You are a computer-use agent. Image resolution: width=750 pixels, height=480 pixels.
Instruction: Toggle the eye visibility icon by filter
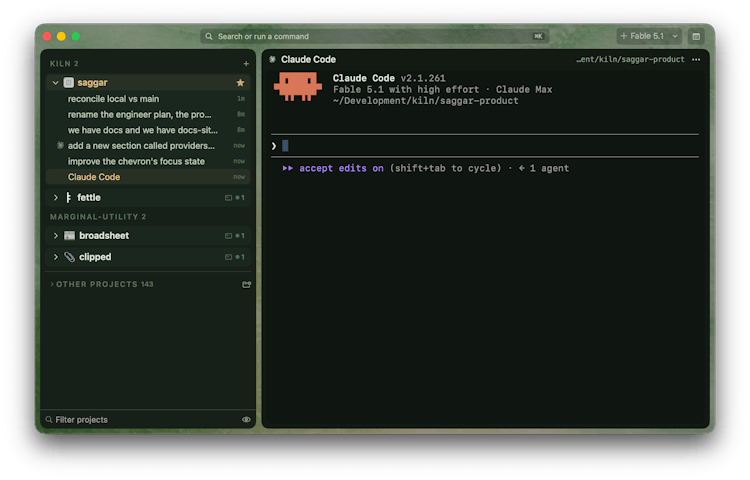click(246, 420)
